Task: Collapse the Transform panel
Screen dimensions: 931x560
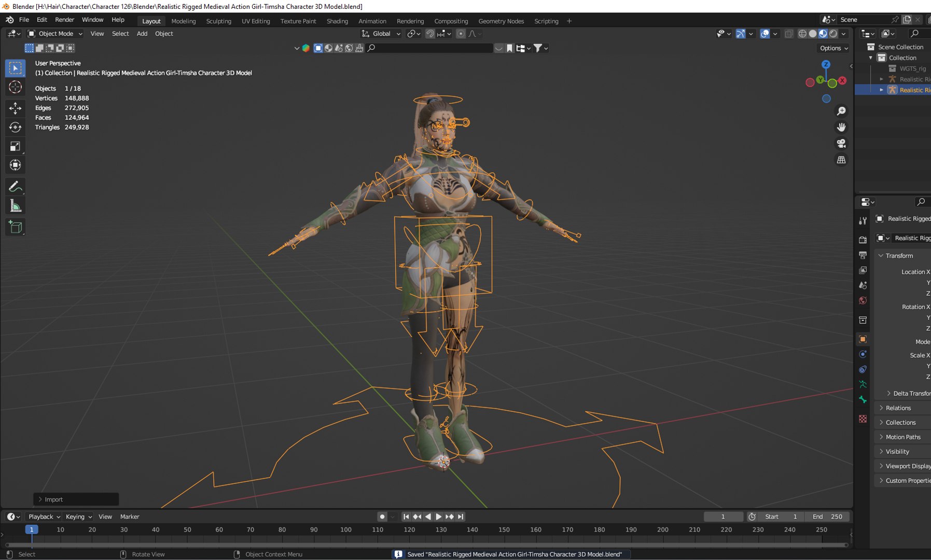Action: [902, 256]
